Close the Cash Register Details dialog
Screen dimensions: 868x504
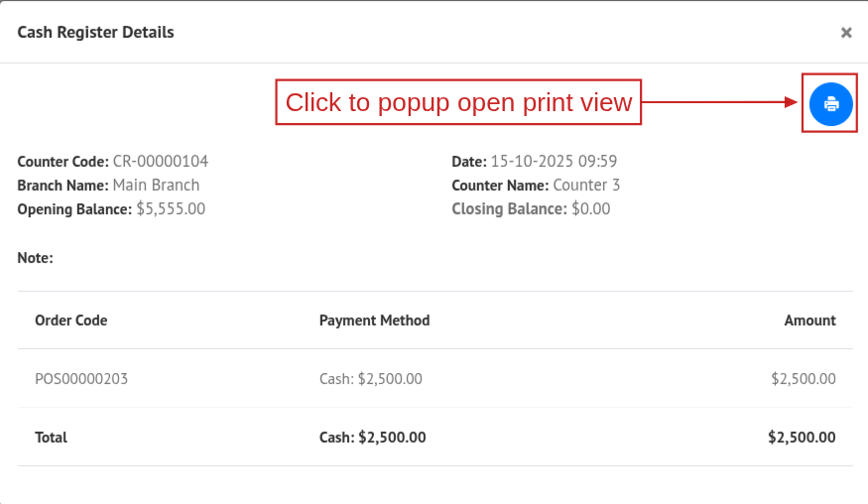[846, 33]
